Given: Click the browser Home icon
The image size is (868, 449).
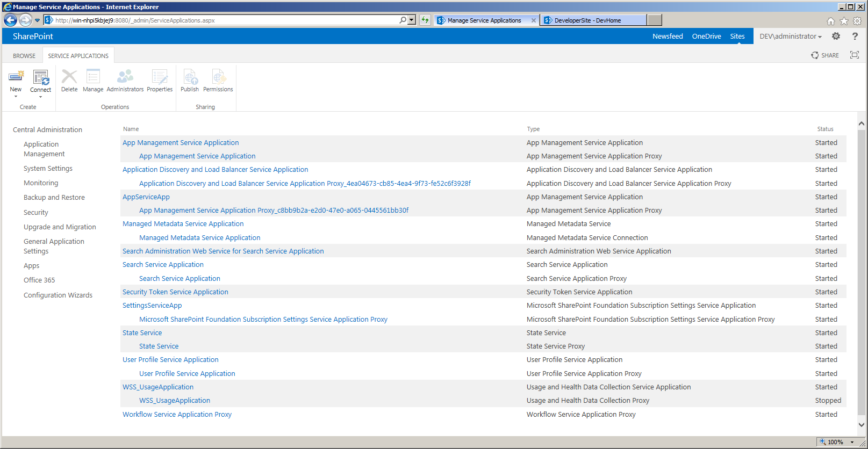Looking at the screenshot, I should click(x=830, y=21).
